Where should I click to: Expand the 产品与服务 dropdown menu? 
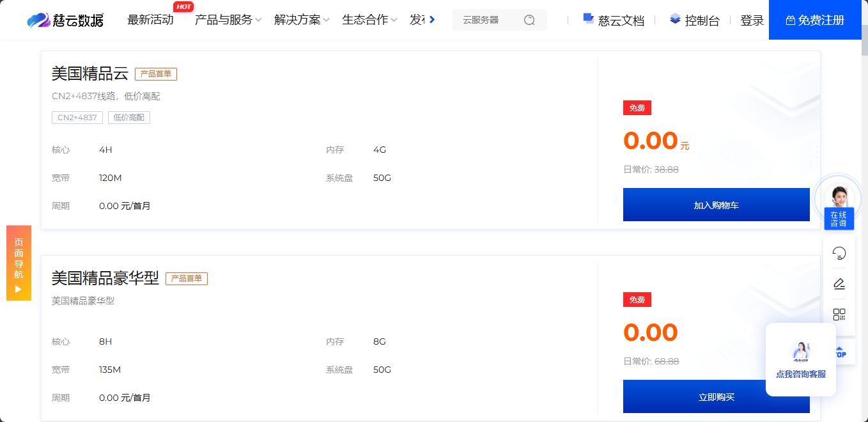(228, 20)
